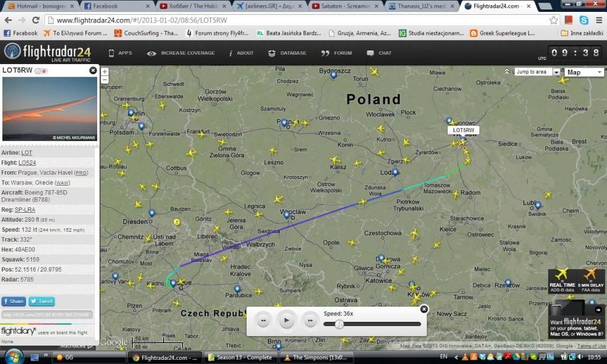Adjust the playback speed slider
Image resolution: width=607 pixels, height=364 pixels.
pyautogui.click(x=339, y=324)
